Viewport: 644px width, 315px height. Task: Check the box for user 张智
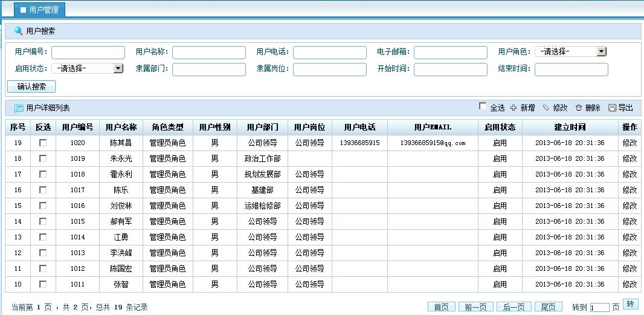[43, 284]
